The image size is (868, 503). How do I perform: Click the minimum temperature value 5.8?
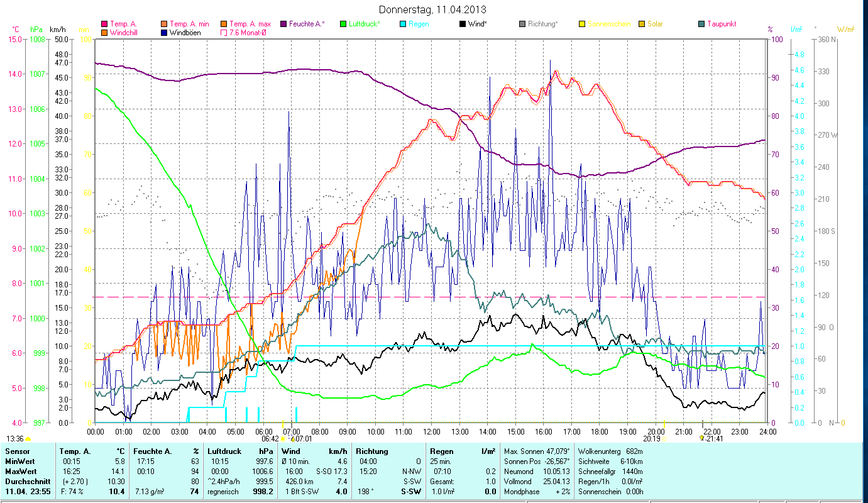click(119, 461)
